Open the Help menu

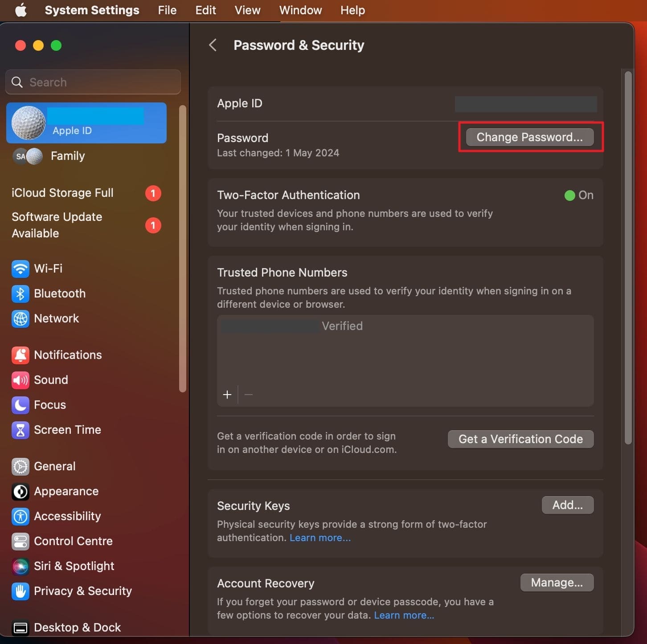(x=353, y=10)
